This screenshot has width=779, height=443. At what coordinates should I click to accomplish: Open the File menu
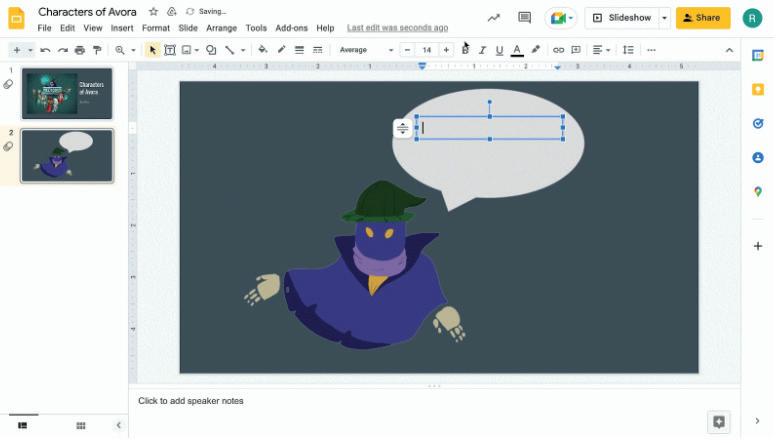(44, 28)
